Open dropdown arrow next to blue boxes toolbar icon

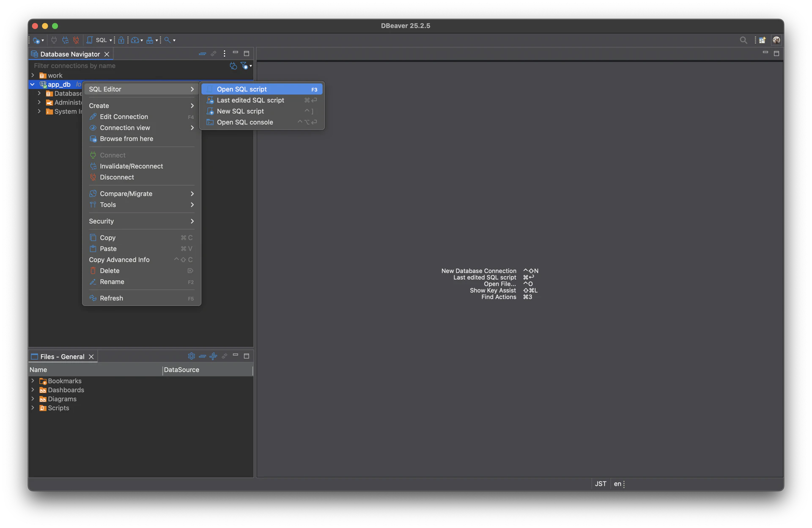click(156, 41)
